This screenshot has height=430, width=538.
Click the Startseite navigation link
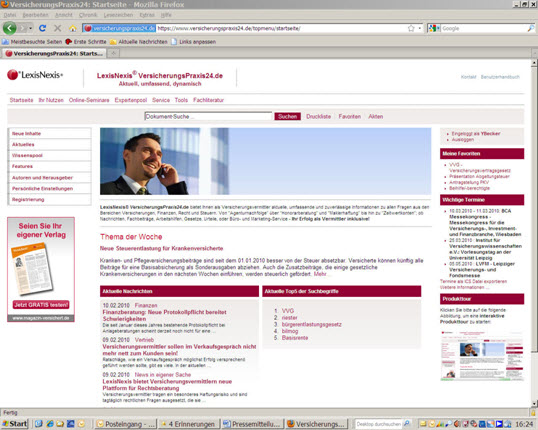pyautogui.click(x=21, y=100)
